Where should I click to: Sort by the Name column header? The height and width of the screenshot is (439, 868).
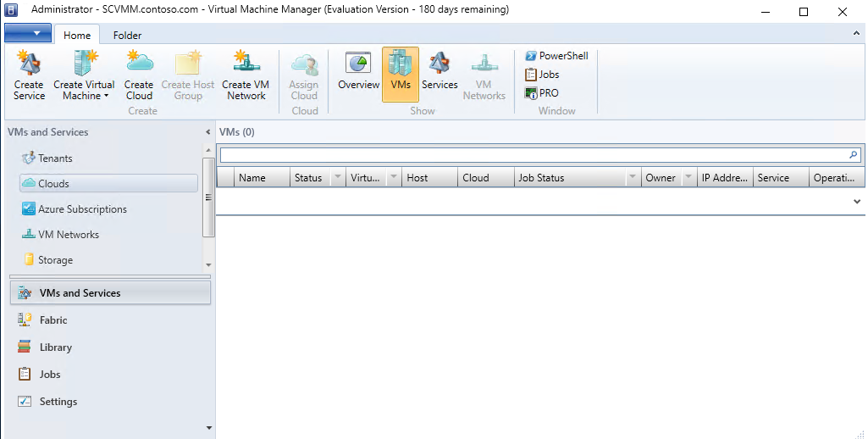pos(262,178)
